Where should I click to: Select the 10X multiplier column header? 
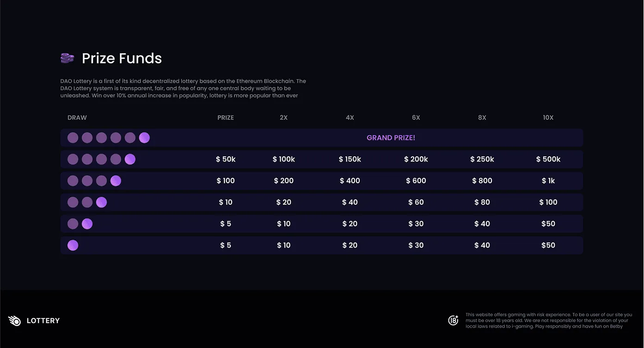click(x=548, y=117)
